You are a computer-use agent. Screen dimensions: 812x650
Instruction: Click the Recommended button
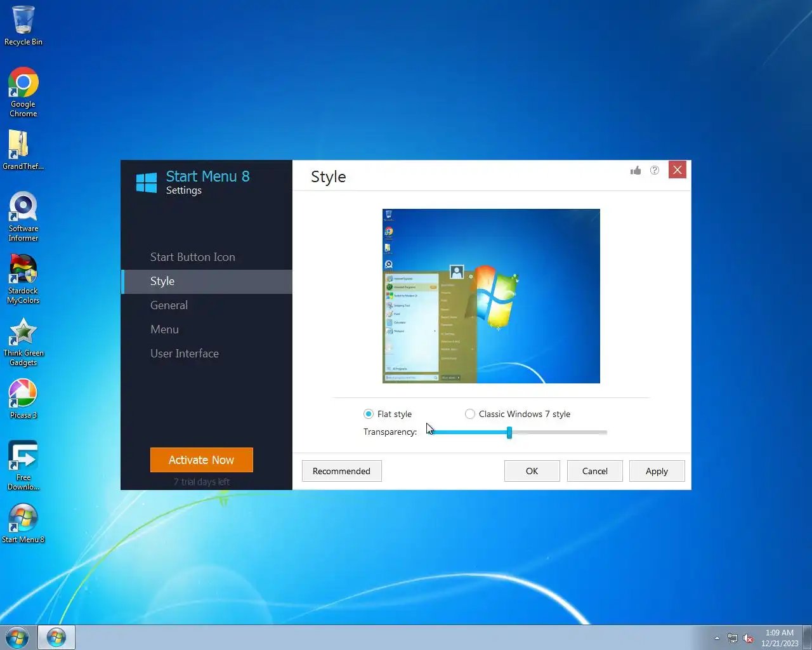[x=341, y=471]
